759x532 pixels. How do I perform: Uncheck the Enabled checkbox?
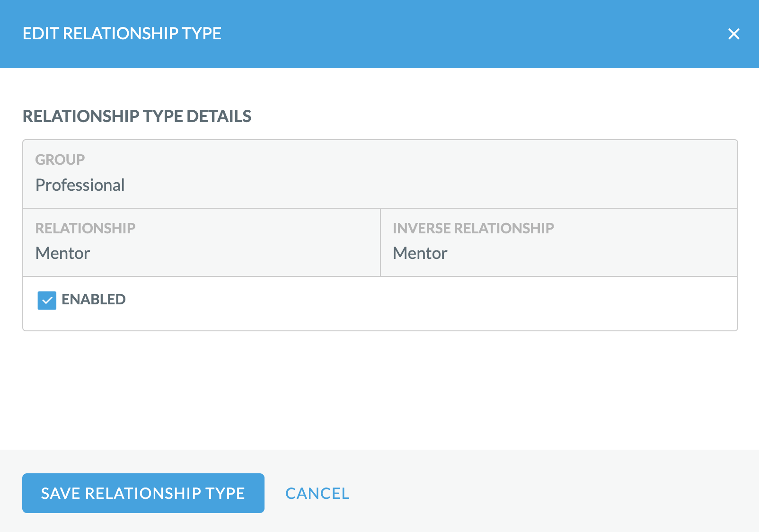(x=47, y=301)
